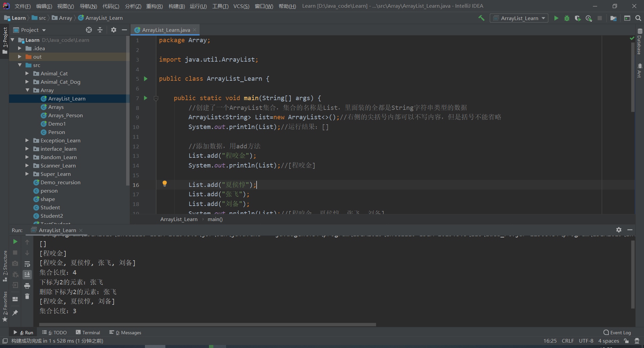Click the Build project hammer icon
The width and height of the screenshot is (644, 348).
pyautogui.click(x=481, y=18)
